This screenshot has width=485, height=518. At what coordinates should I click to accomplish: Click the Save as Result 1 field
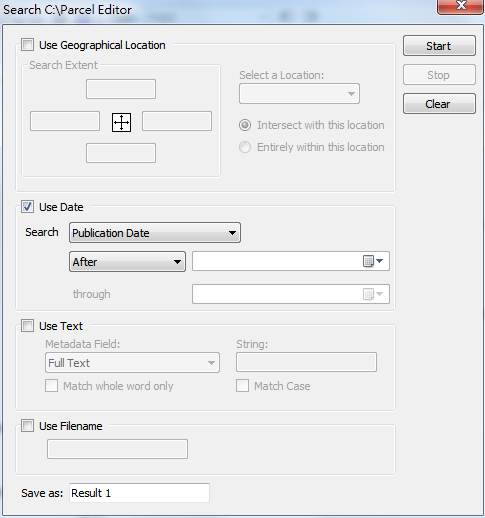pyautogui.click(x=139, y=493)
